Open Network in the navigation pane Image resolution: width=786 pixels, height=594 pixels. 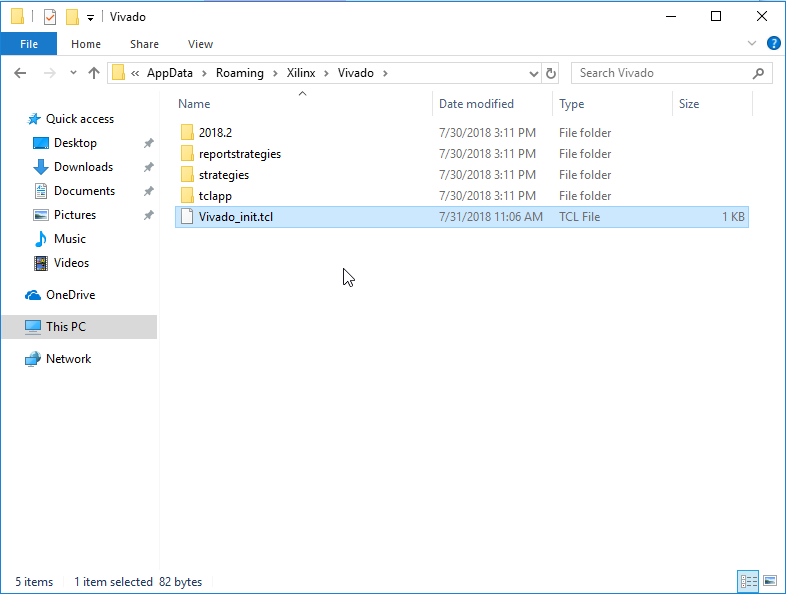click(x=68, y=359)
